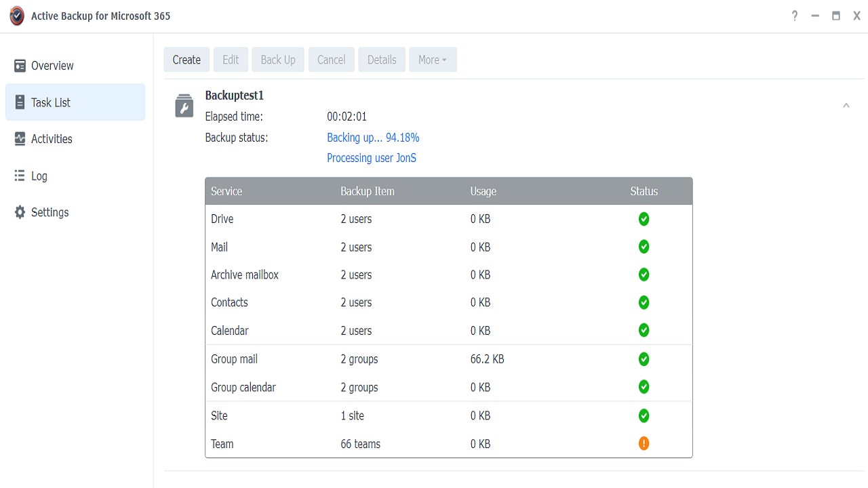Image resolution: width=868 pixels, height=488 pixels.
Task: Click the Edit button
Action: [231, 60]
